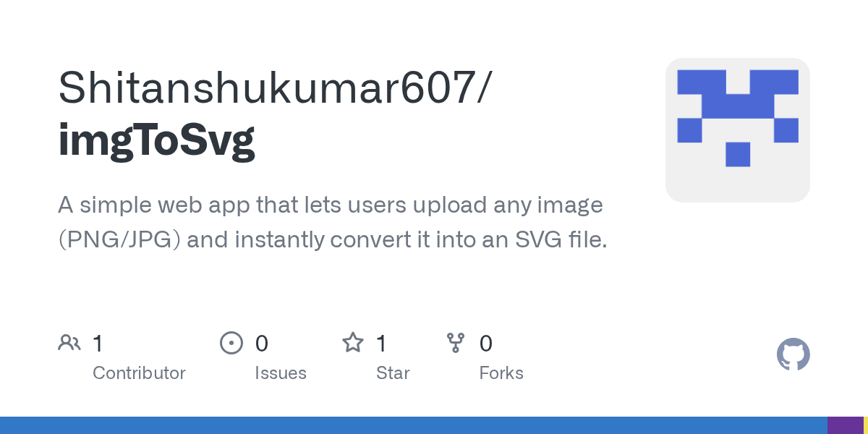
Task: Click the blue language bar segment
Action: pyautogui.click(x=414, y=425)
